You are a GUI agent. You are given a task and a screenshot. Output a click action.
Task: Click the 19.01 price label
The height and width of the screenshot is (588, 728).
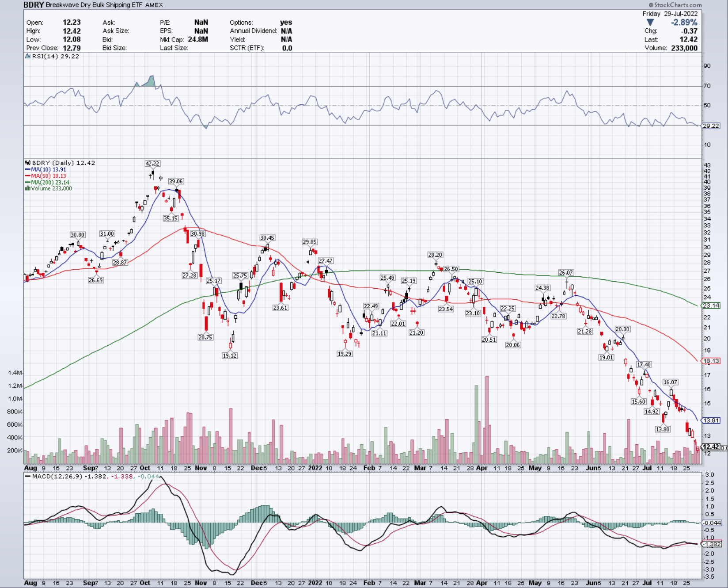click(607, 358)
